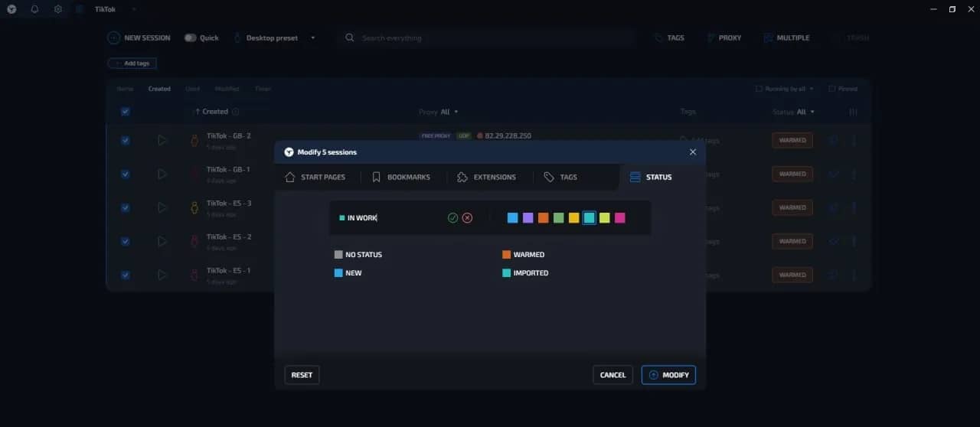Uncheck the TikTok - ES - 1 row checkbox

coord(126,275)
